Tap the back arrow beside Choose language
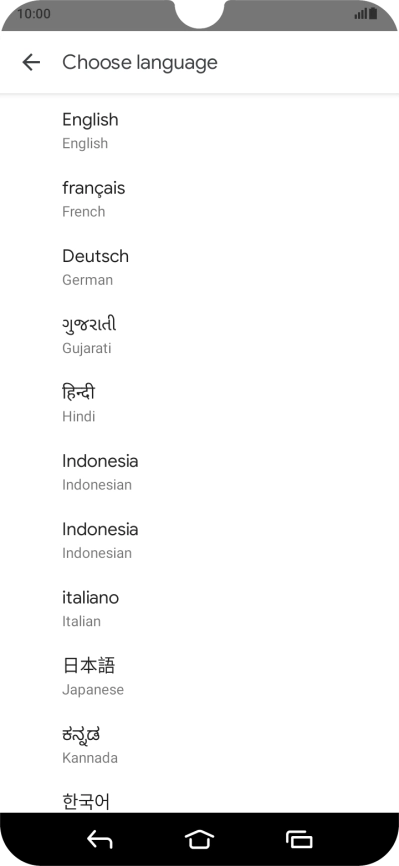 [x=31, y=62]
